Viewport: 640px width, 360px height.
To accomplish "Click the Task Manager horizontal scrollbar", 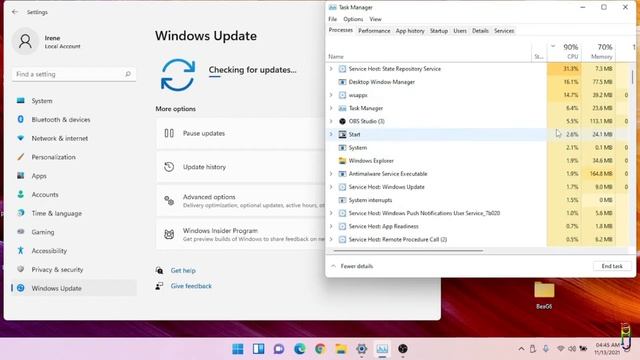I will tap(408, 251).
